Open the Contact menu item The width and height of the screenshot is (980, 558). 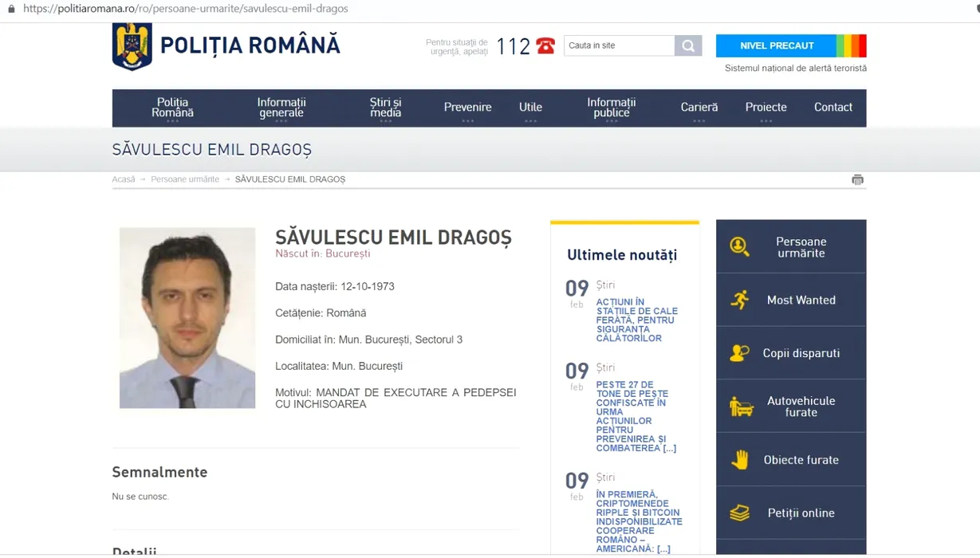pyautogui.click(x=832, y=108)
